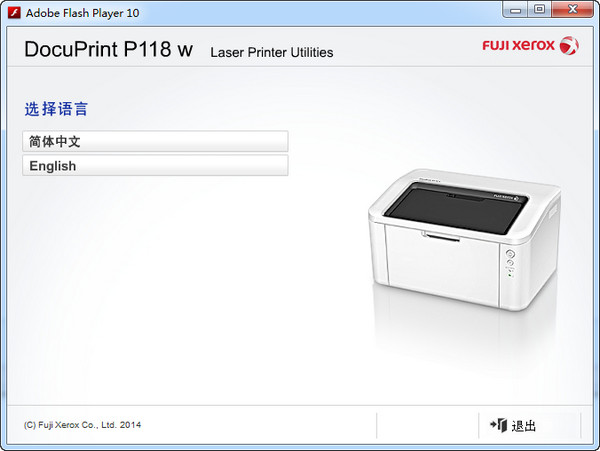Close the Adobe Flash Player window
This screenshot has width=600, height=451.
tap(572, 9)
